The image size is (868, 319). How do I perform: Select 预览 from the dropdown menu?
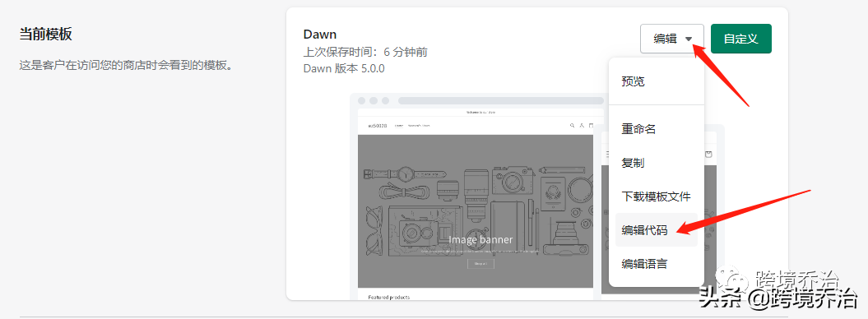[656, 81]
